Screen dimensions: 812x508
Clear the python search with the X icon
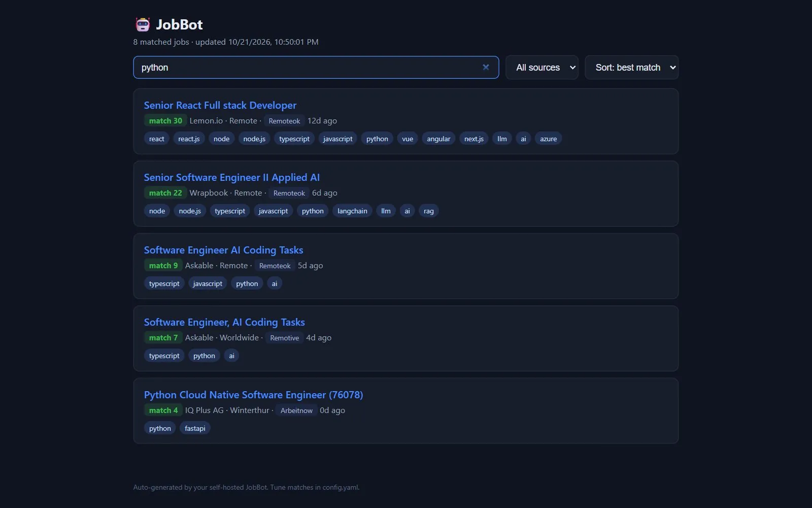[x=486, y=67]
